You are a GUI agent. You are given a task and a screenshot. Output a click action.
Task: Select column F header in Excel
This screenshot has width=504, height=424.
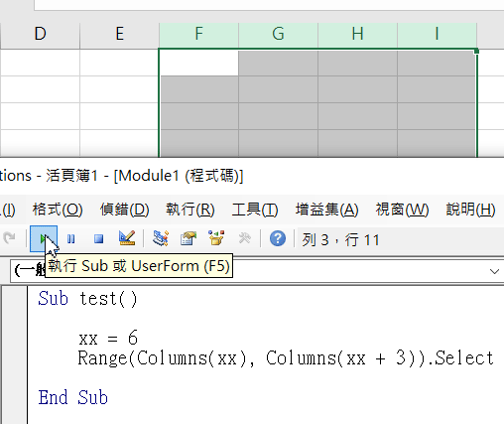coord(198,34)
